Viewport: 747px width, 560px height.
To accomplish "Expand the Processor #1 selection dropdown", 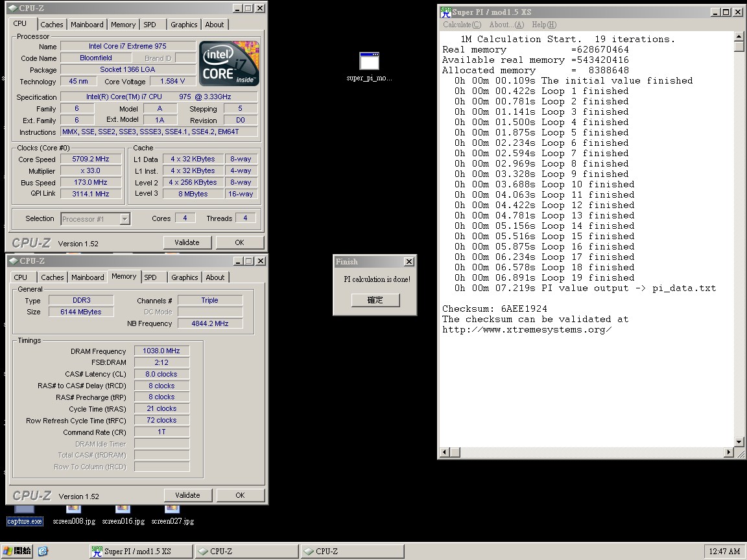I will (x=124, y=219).
